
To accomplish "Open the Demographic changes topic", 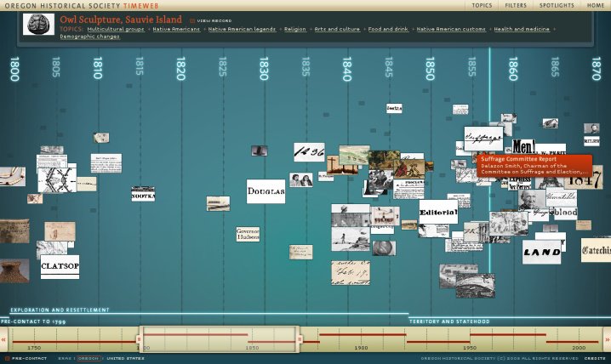I will pos(89,37).
